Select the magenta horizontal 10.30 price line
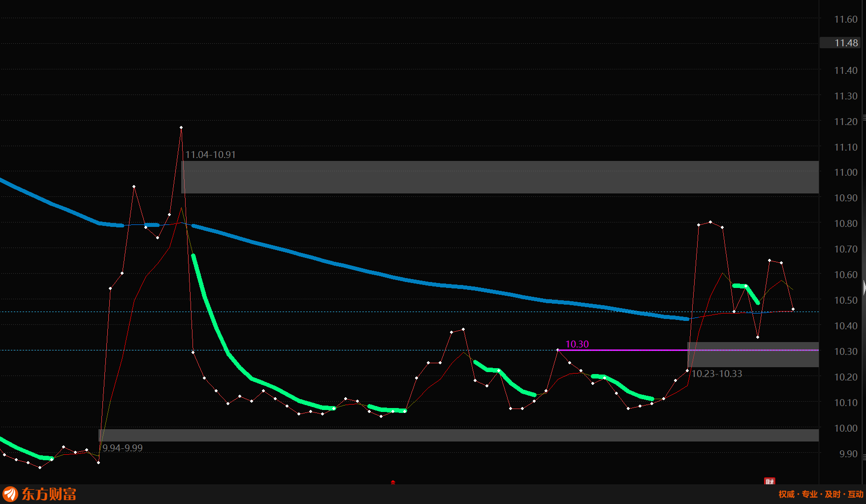The image size is (866, 504). point(687,350)
